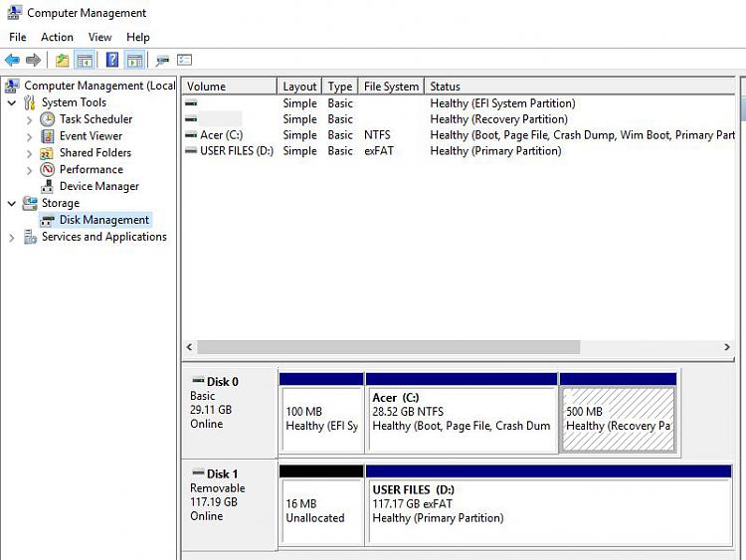Click the volume list horizontal scrollbar thumb
The width and height of the screenshot is (746, 560).
pyautogui.click(x=389, y=347)
